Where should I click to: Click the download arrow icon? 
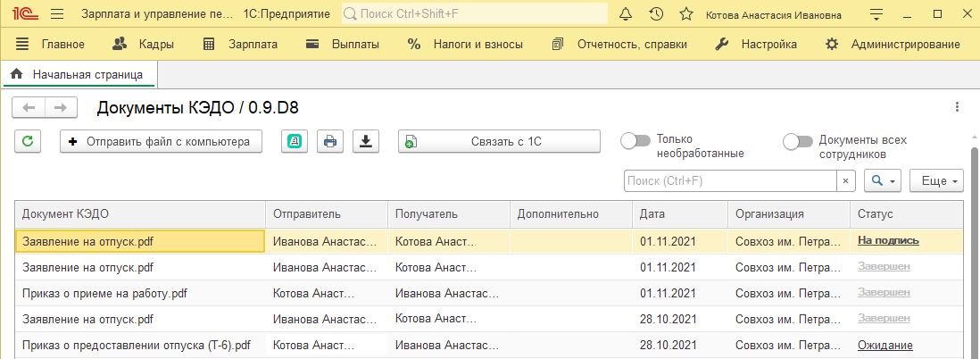pyautogui.click(x=366, y=141)
